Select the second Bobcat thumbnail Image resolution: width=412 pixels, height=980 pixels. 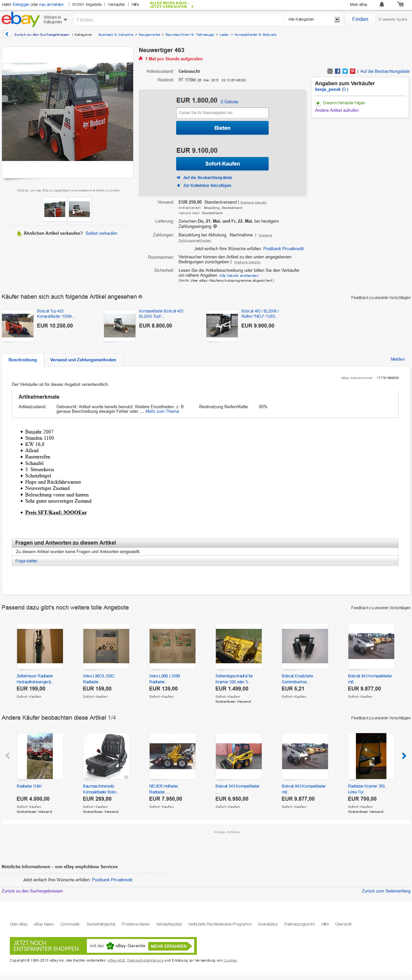point(79,209)
